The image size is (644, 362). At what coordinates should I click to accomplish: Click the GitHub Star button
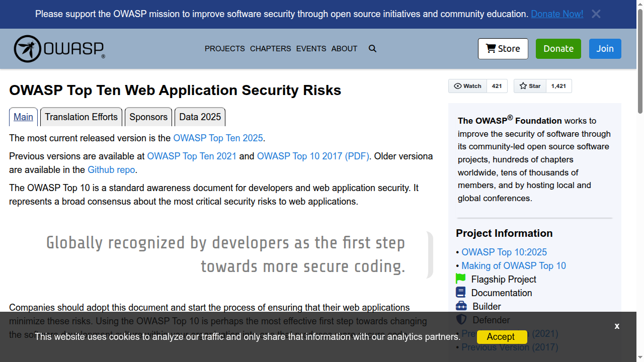530,86
